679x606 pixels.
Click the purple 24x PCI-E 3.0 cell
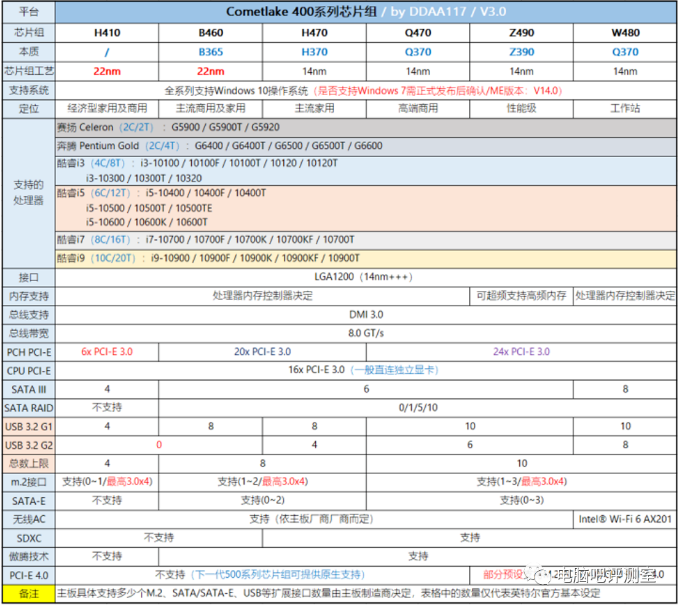pos(521,352)
